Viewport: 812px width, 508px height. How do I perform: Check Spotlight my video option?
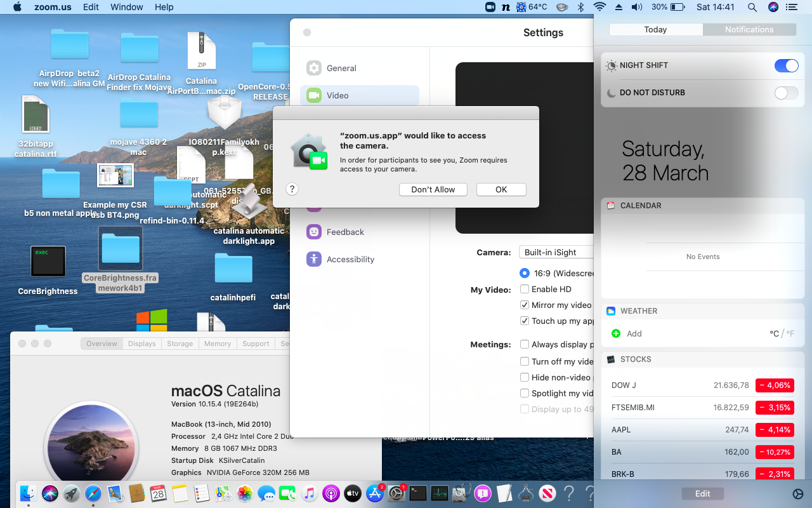pyautogui.click(x=525, y=393)
